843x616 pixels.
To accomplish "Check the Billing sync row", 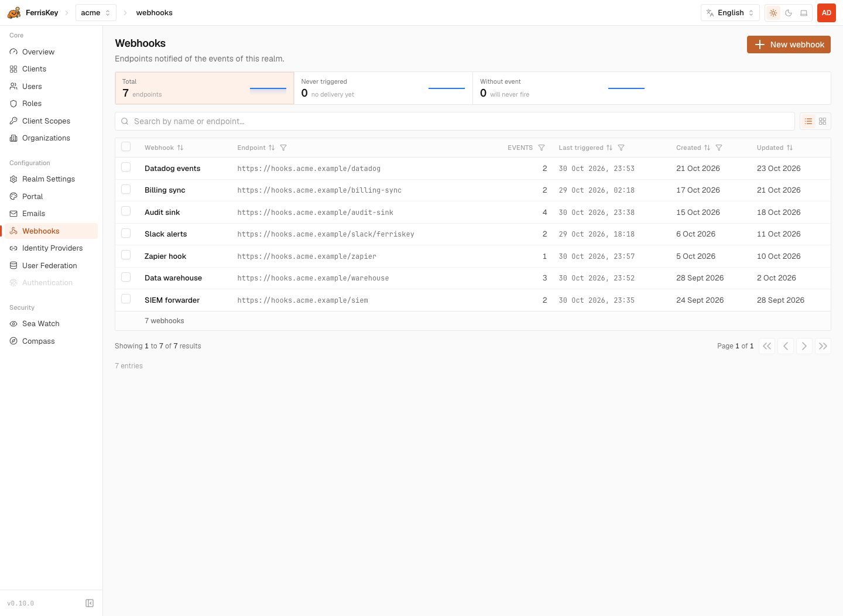I will click(x=126, y=189).
